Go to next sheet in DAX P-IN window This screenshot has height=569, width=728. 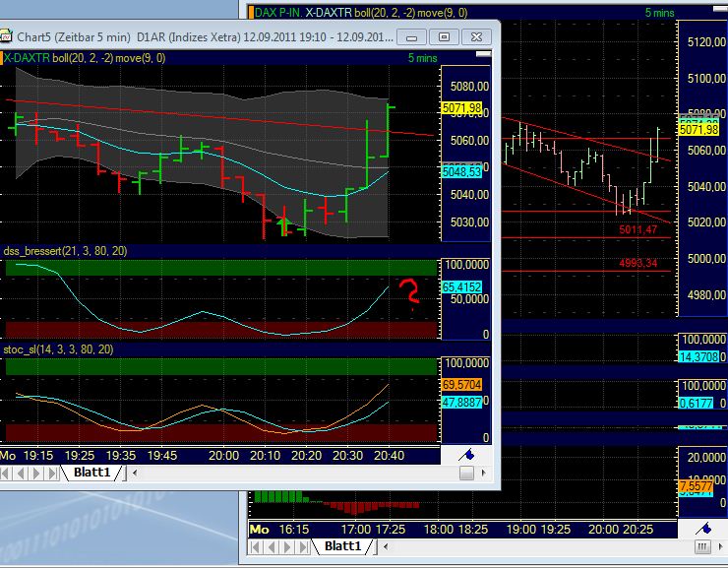tap(287, 546)
